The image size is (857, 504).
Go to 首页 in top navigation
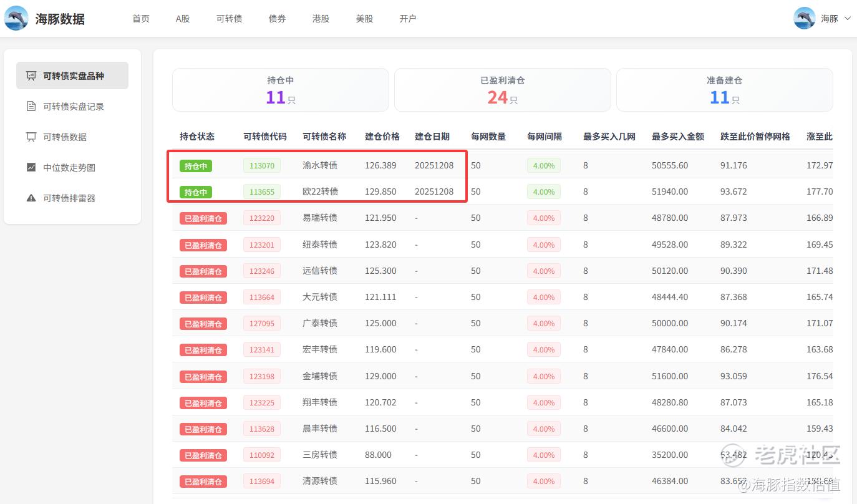click(141, 18)
